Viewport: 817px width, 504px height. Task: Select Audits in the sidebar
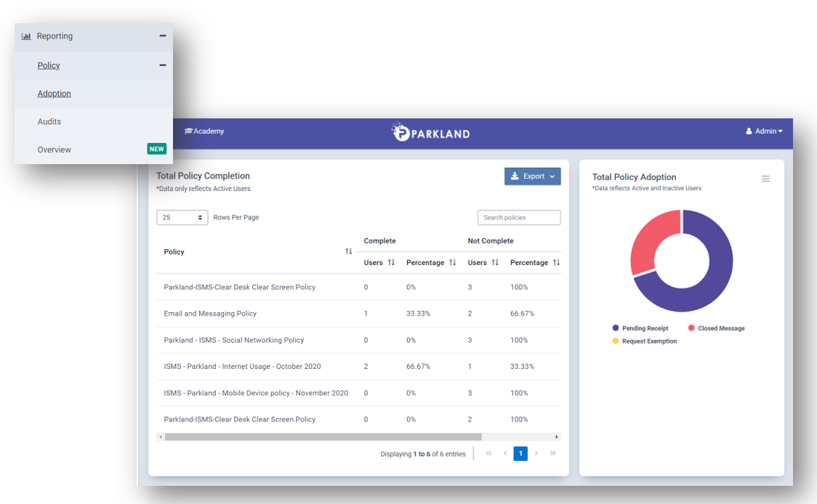[x=49, y=122]
